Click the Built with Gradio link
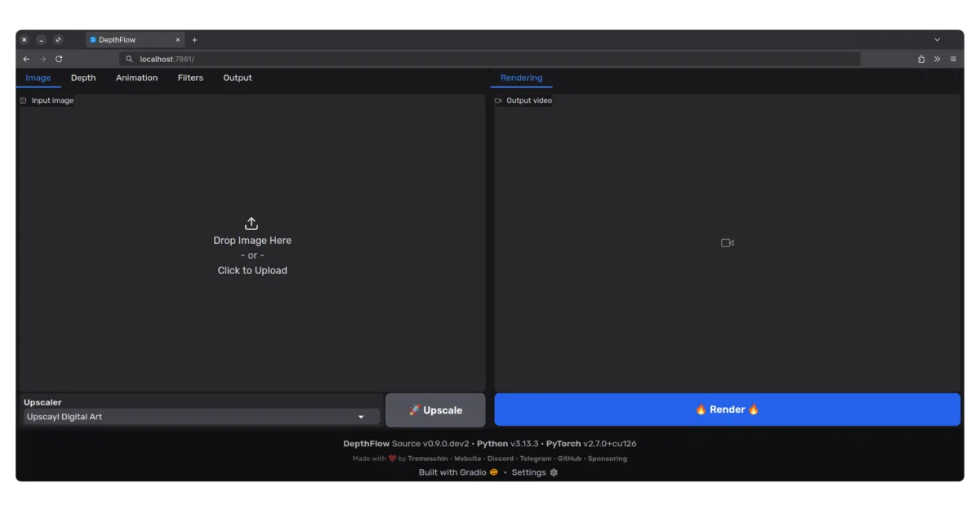 click(458, 472)
